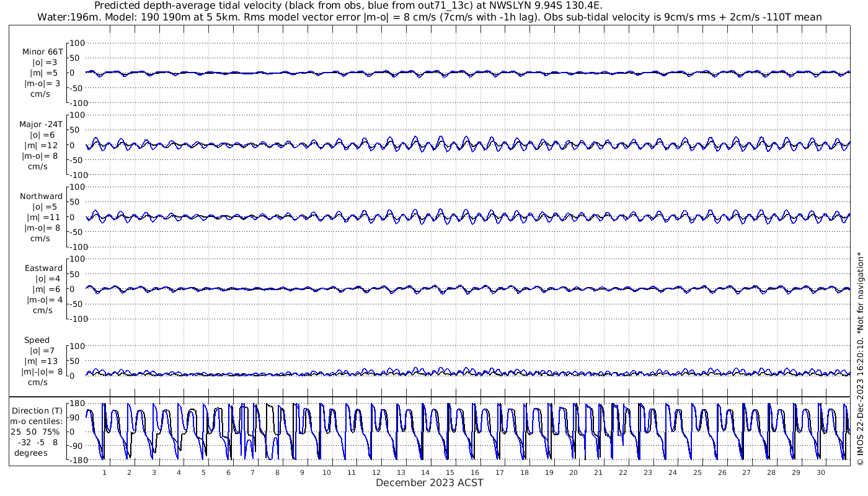This screenshot has height=496, width=868.
Task: Click the 'Eastward' panel label
Action: (x=44, y=268)
